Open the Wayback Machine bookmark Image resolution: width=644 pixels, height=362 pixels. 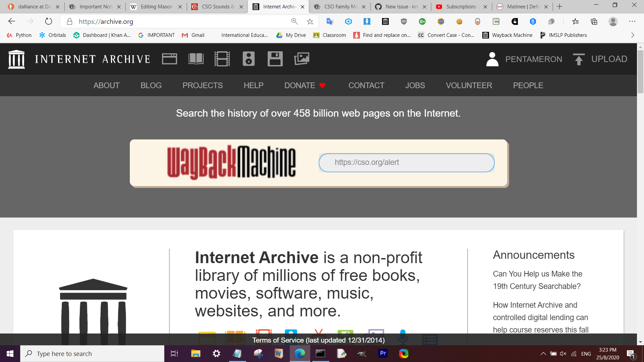point(507,35)
